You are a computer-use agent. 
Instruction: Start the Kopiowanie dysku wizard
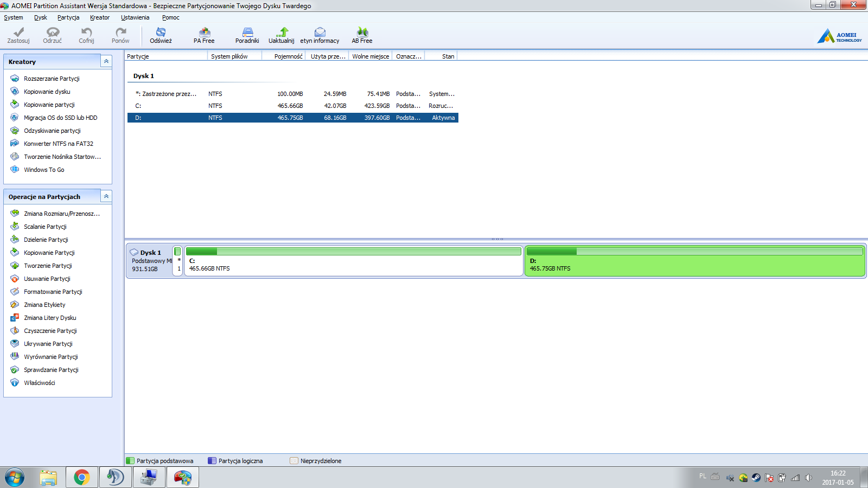point(47,92)
